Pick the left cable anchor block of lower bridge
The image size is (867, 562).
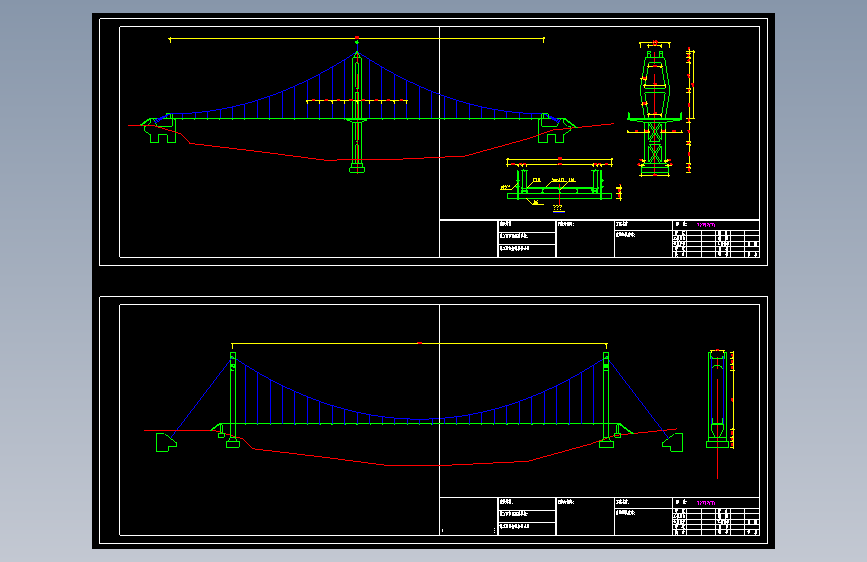pos(165,443)
